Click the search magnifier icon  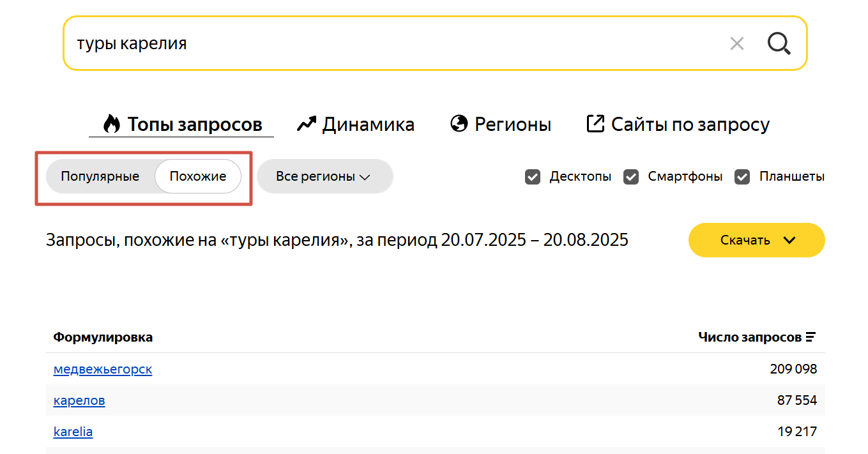[779, 43]
